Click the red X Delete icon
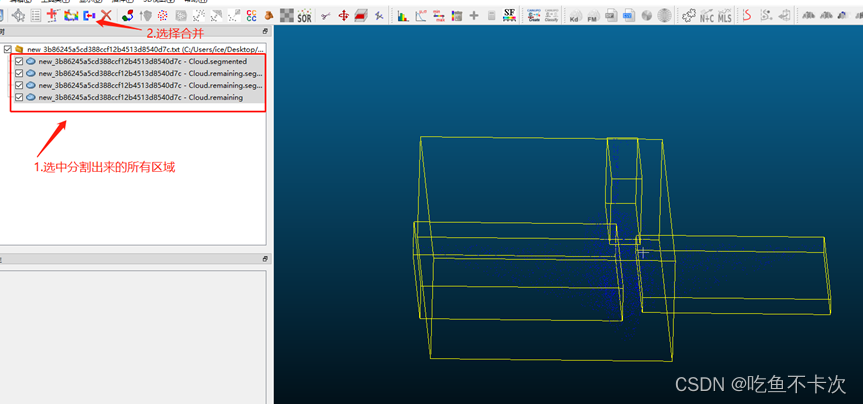 click(106, 16)
